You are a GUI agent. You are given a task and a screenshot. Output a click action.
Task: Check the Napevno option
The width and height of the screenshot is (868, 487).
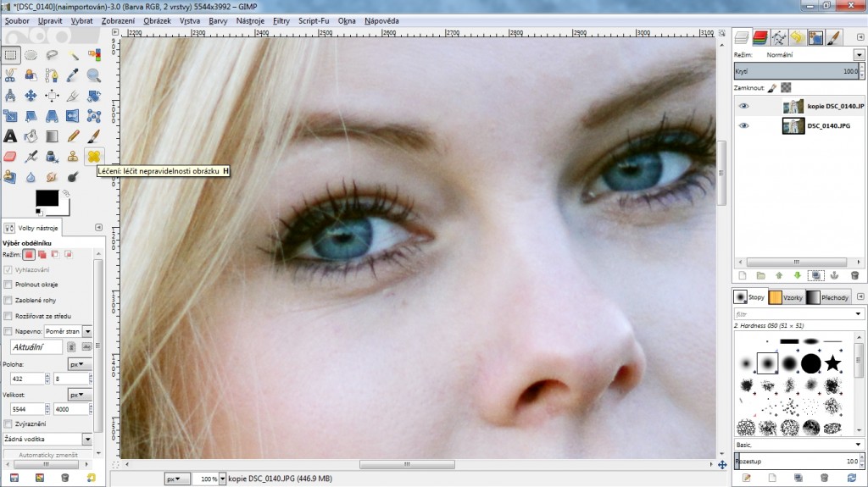(8, 331)
